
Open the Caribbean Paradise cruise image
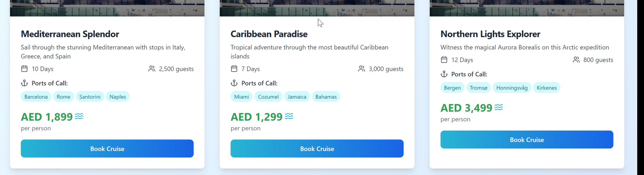coord(317,8)
